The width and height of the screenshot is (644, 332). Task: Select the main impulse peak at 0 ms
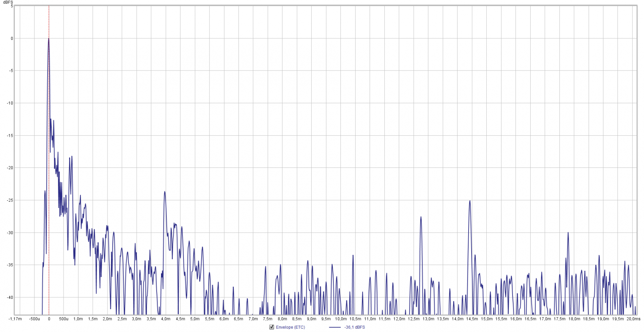point(49,38)
